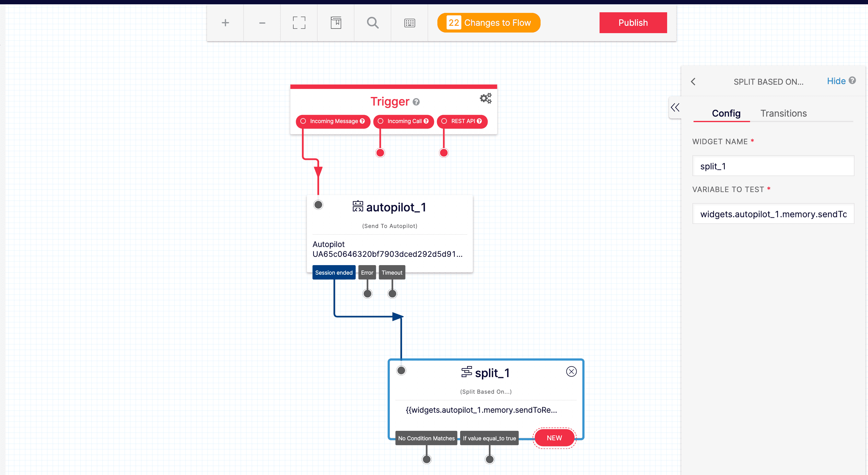Viewport: 868px width, 475px height.
Task: Remove split_1 widget with X icon
Action: [x=571, y=371]
